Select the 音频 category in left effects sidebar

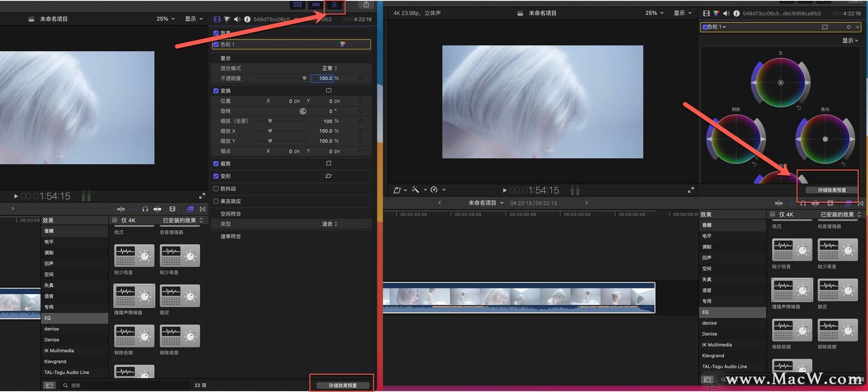click(75, 231)
